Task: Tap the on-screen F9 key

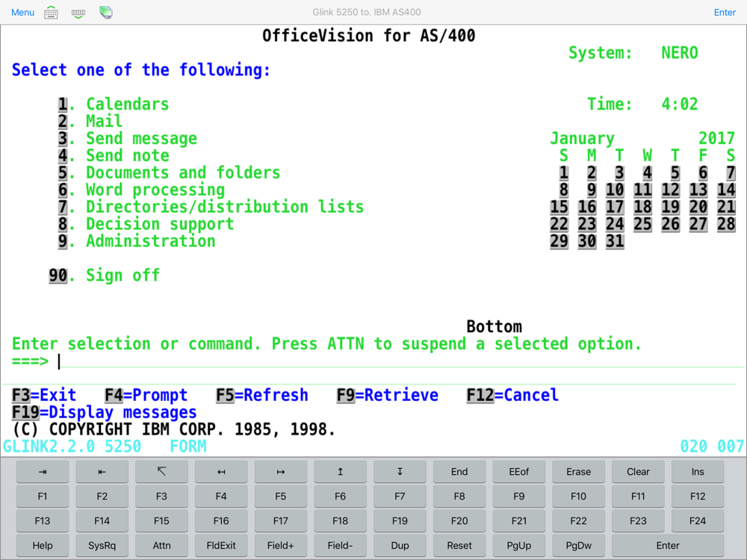Action: point(519,497)
